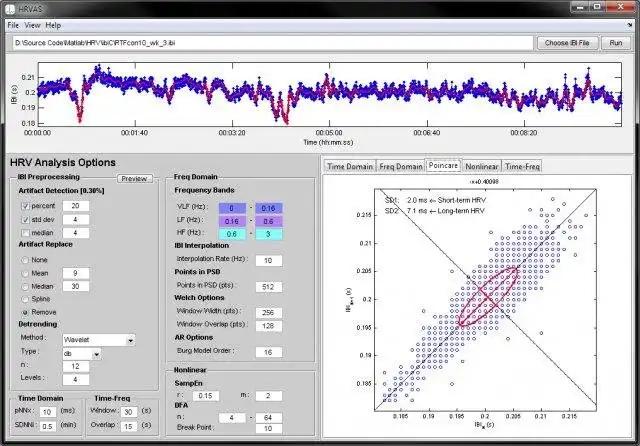
Task: Click the HF upper bound cyan field
Action: (x=269, y=234)
